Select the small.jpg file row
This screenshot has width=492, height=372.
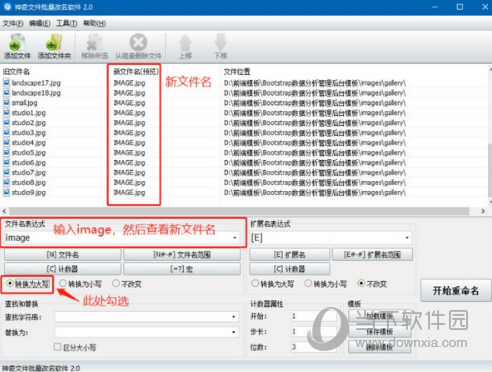tap(243, 103)
